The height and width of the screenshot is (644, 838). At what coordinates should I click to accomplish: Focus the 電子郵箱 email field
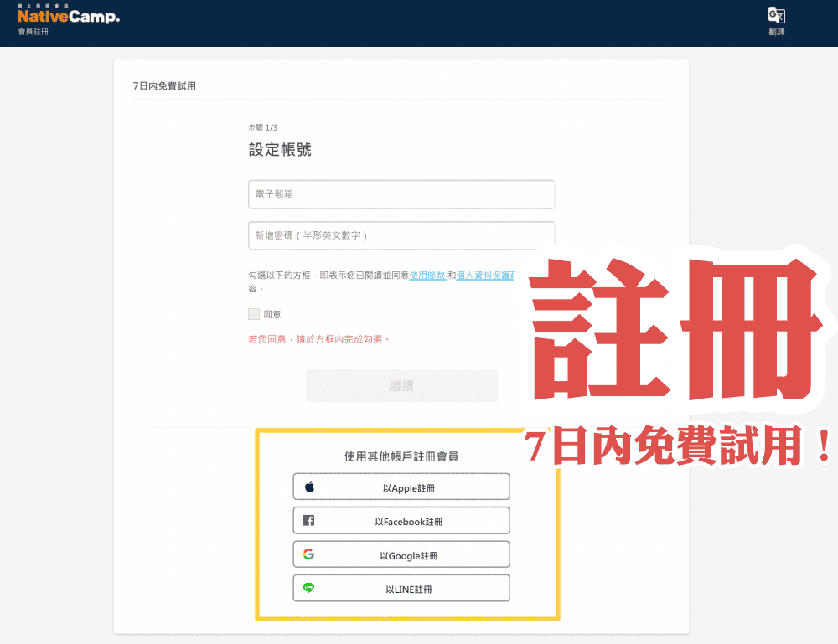pos(401,193)
